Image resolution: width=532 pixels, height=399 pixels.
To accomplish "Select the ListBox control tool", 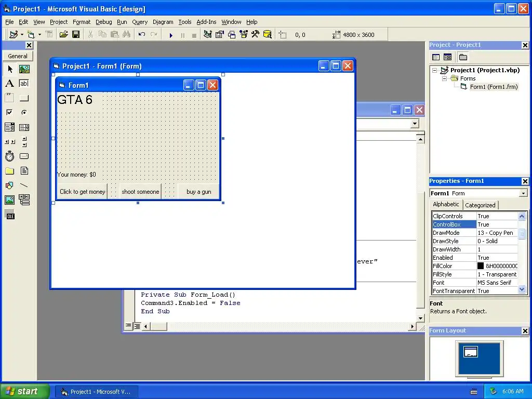I will pyautogui.click(x=24, y=127).
